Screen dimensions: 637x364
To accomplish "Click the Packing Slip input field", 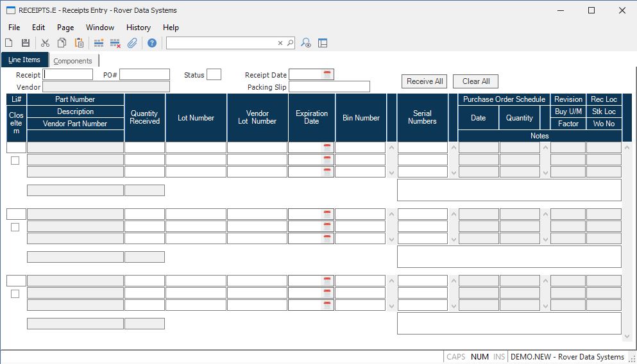I will pos(329,87).
